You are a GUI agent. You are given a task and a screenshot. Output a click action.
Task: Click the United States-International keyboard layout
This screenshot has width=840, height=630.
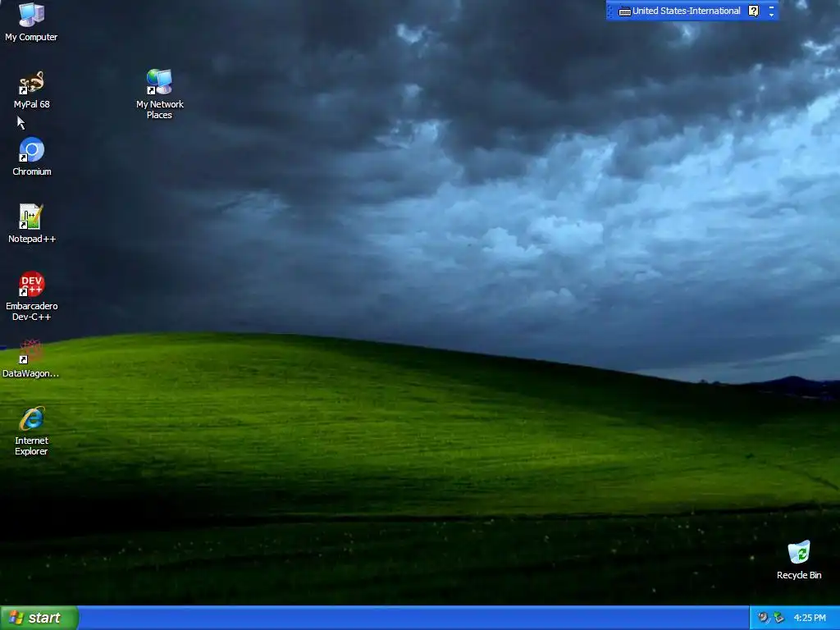(679, 11)
